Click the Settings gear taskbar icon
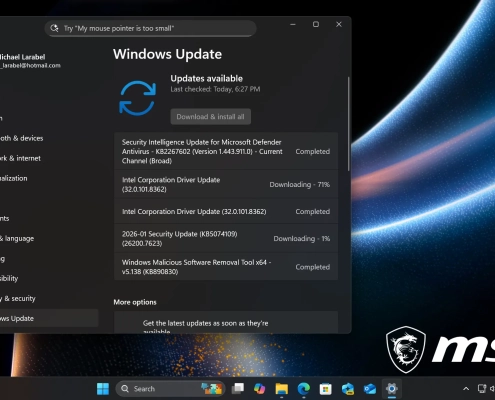495x400 pixels. coord(392,389)
